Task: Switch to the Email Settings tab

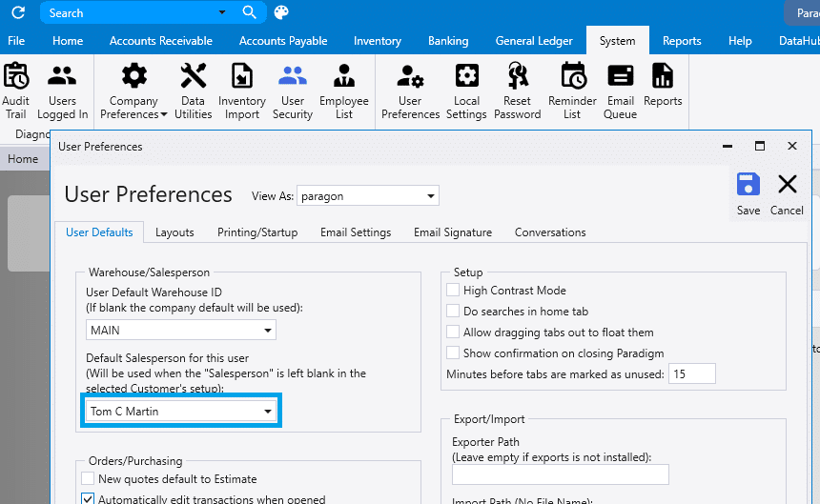Action: click(x=355, y=232)
